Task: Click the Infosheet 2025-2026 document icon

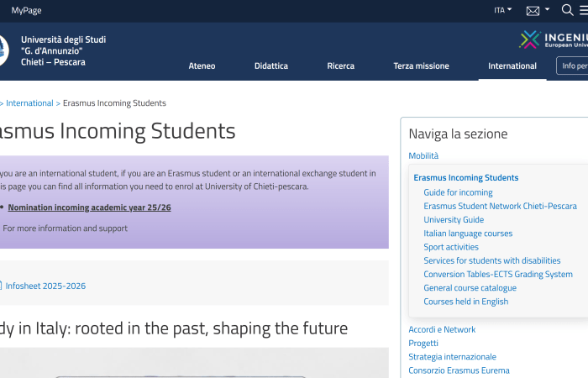Action: (1, 286)
